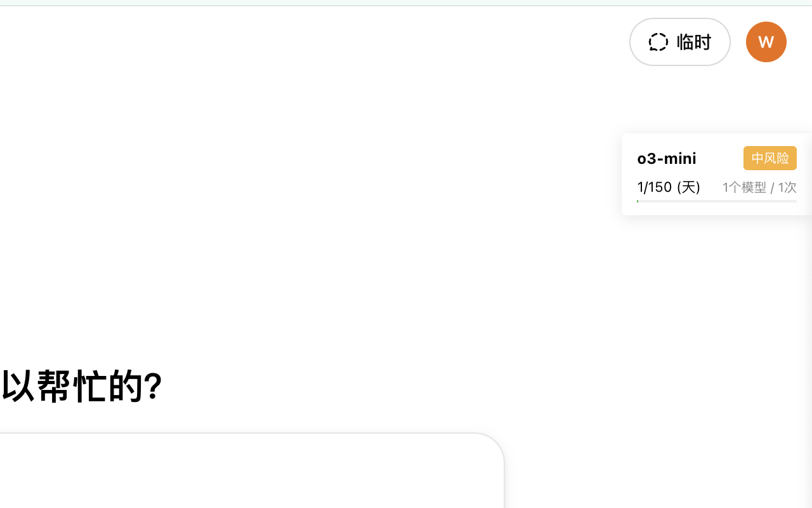Viewport: 812px width, 508px height.
Task: Click the o3-mini model name
Action: click(x=666, y=158)
